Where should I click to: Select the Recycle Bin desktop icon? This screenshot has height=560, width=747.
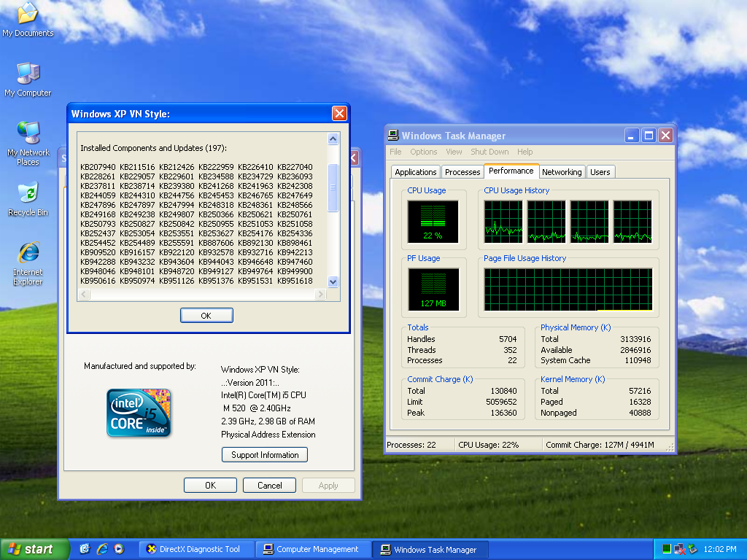coord(28,198)
